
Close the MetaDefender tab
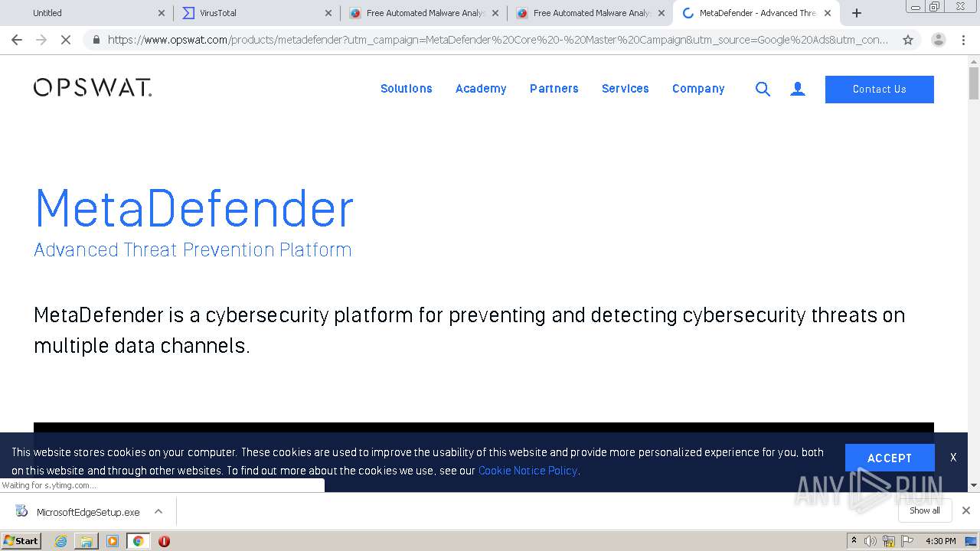(x=828, y=13)
